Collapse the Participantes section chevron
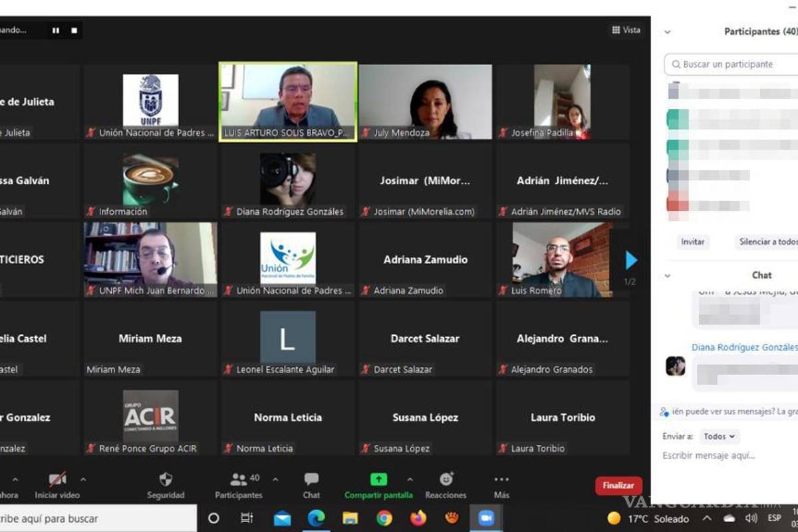Screen dimensions: 798x532 coord(668,32)
